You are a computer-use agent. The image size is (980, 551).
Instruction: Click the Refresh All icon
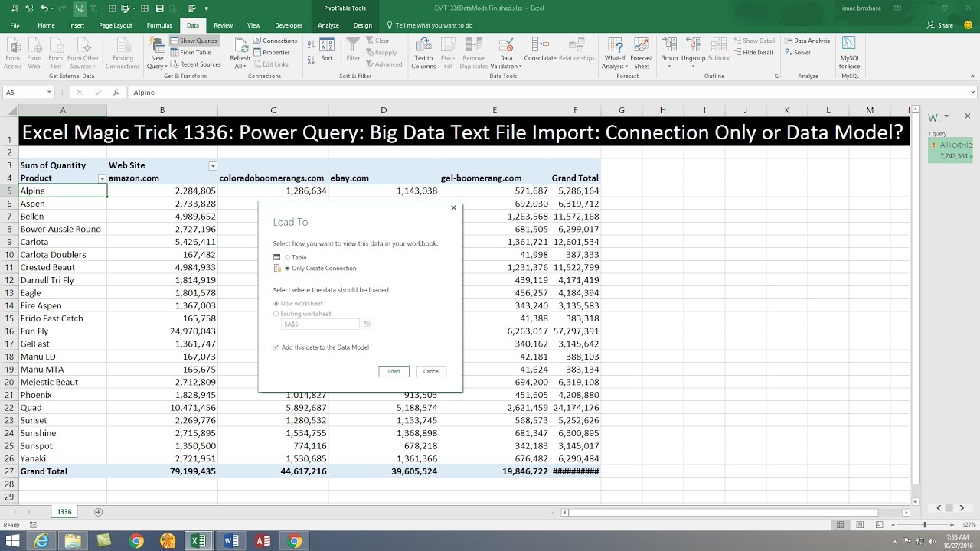240,53
